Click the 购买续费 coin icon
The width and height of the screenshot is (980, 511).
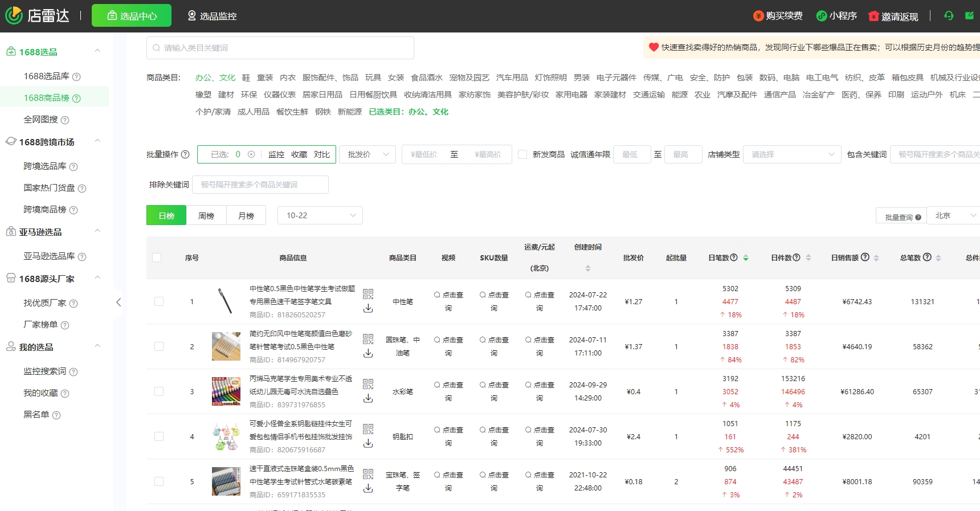pos(758,16)
